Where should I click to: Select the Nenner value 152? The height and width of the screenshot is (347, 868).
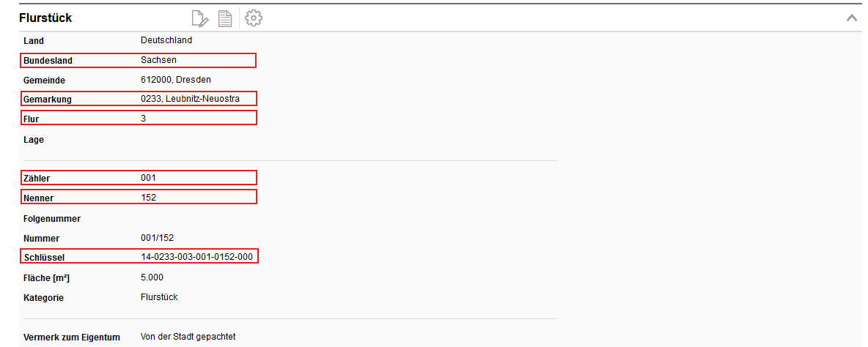click(149, 197)
